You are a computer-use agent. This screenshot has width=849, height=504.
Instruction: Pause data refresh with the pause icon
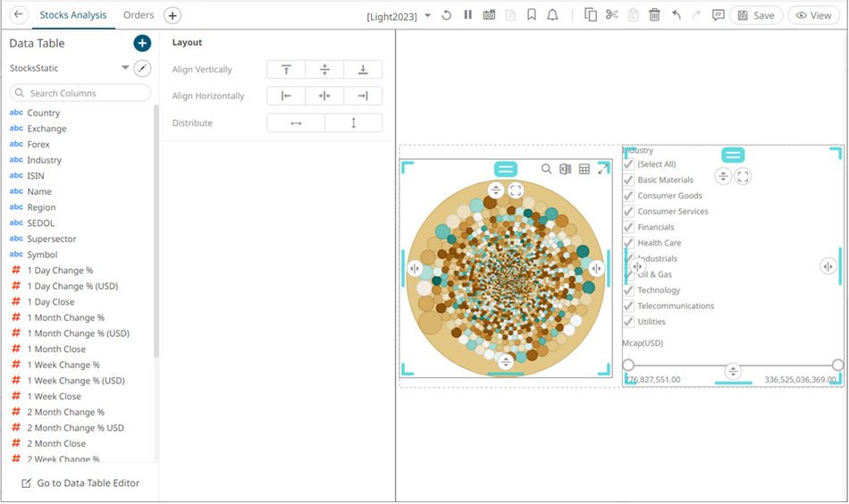pyautogui.click(x=467, y=15)
